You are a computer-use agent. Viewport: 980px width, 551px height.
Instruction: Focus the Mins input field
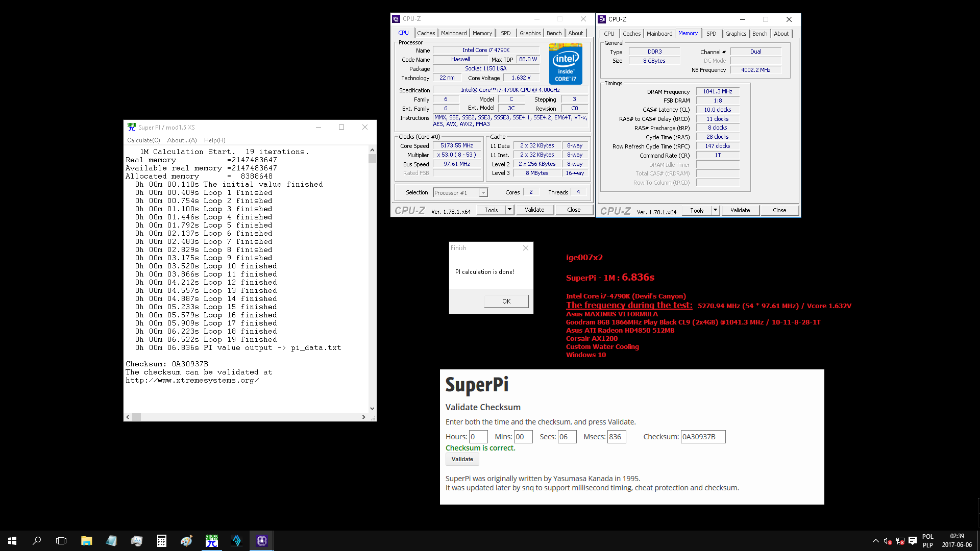pyautogui.click(x=523, y=437)
